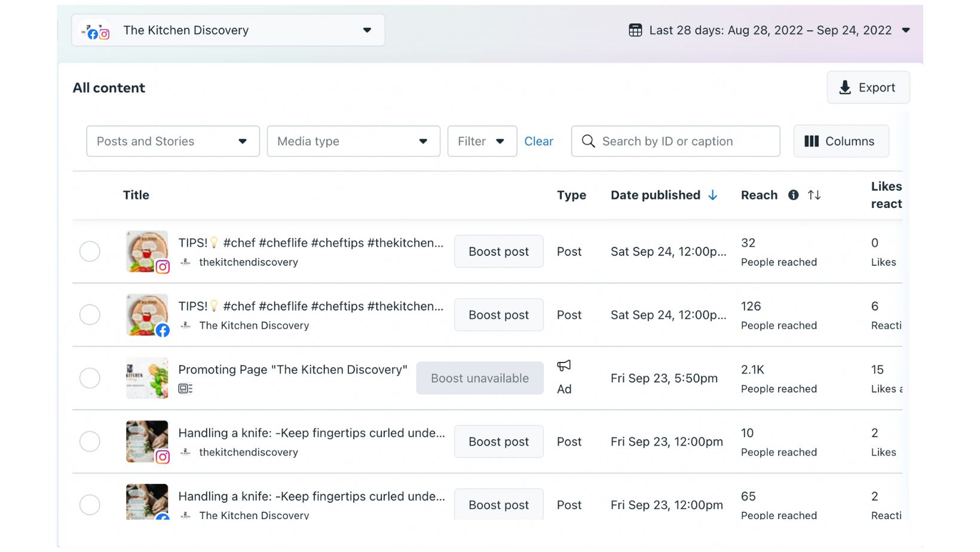Open the Promoting Page ad thumbnail
Screen dimensions: 980x552
[x=147, y=378]
